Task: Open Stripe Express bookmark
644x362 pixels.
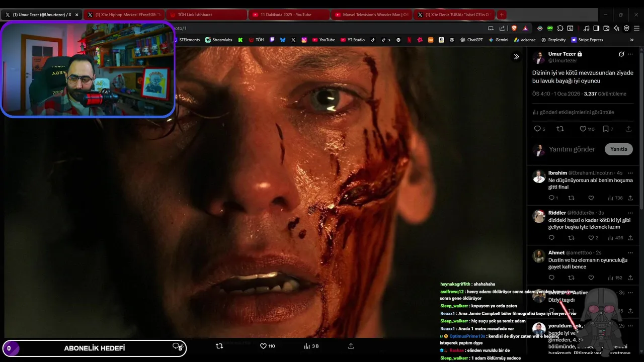Action: 587,40
